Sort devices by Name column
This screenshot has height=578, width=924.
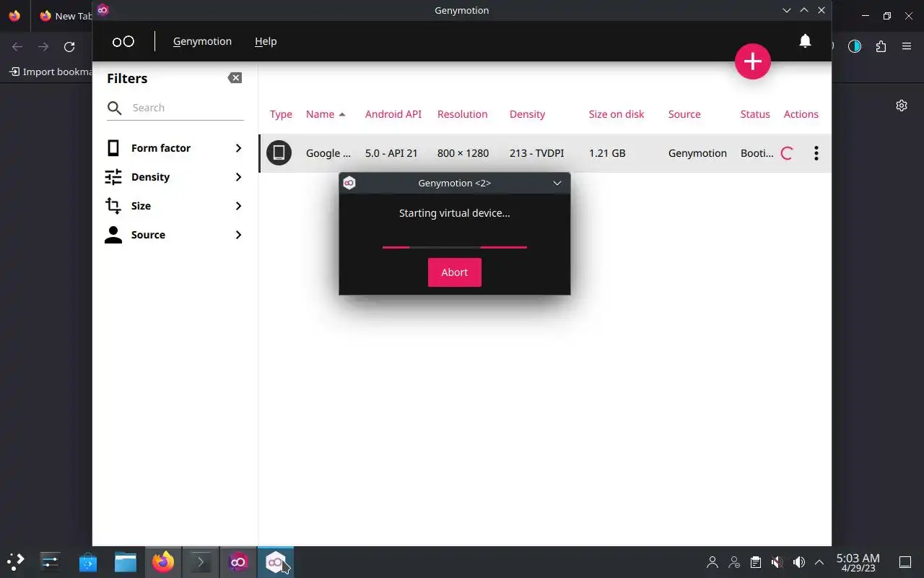326,114
